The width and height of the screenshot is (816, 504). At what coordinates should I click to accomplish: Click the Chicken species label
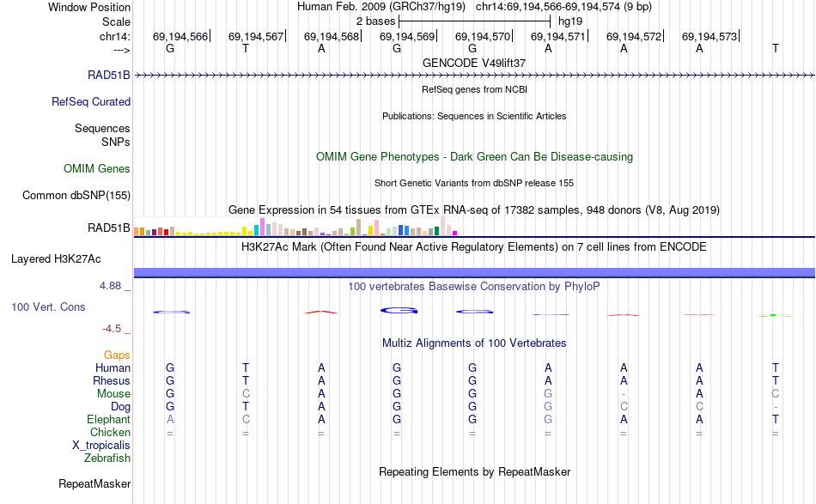pos(110,433)
